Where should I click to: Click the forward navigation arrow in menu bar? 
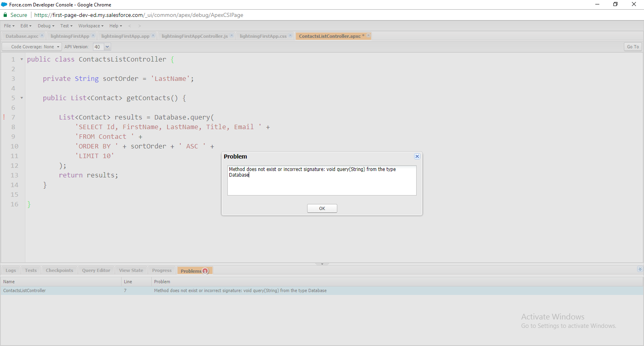click(140, 26)
